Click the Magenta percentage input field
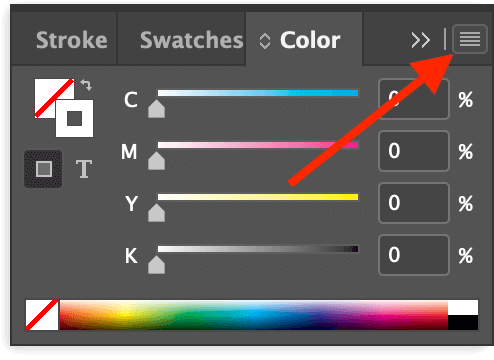 tap(414, 151)
